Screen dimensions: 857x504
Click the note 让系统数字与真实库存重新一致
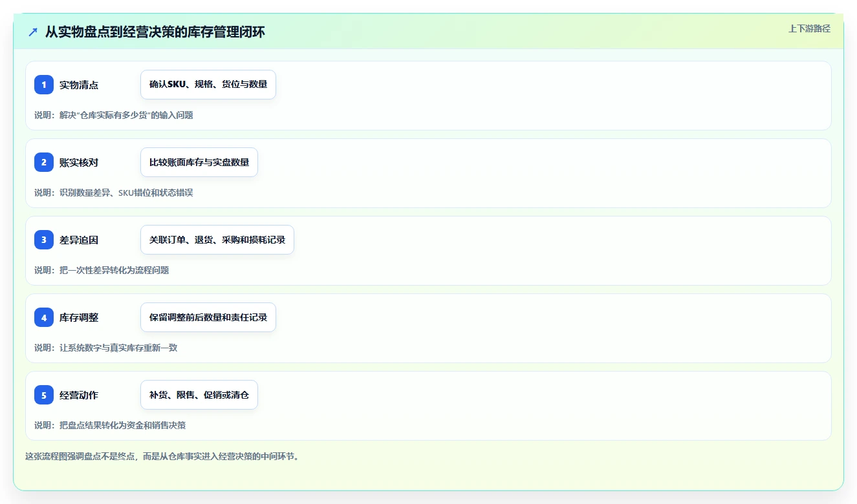(x=118, y=348)
